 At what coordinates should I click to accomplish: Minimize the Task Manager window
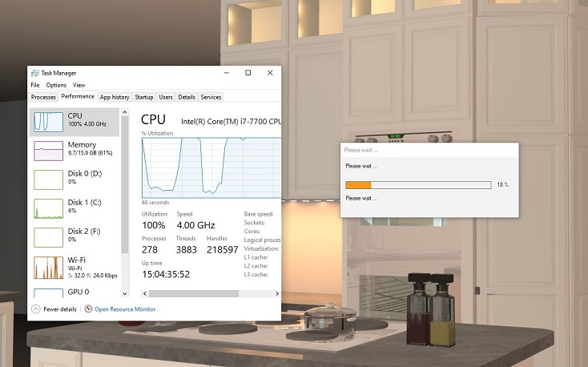(x=227, y=73)
